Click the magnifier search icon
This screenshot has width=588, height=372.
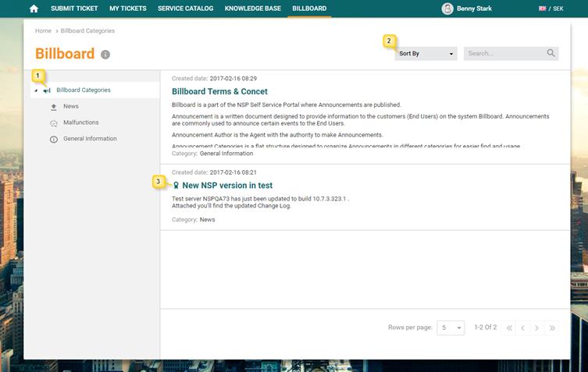pyautogui.click(x=551, y=53)
